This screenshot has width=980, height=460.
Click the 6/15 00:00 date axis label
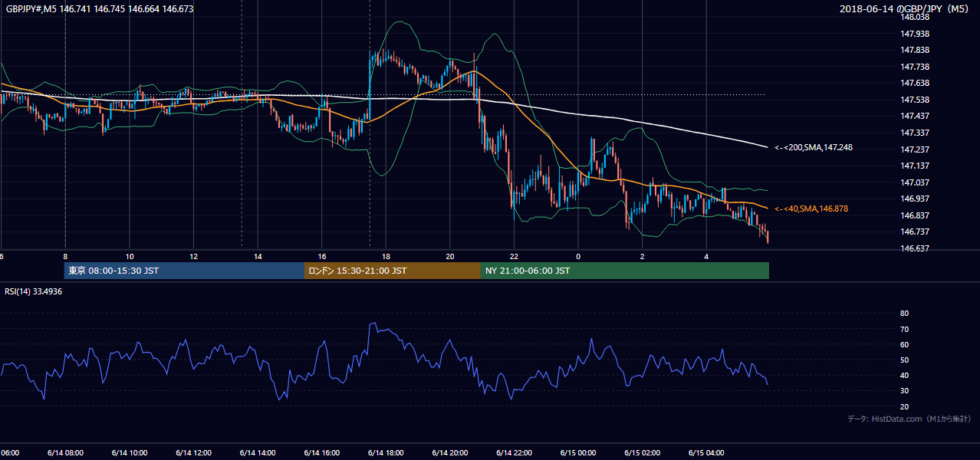click(x=578, y=452)
